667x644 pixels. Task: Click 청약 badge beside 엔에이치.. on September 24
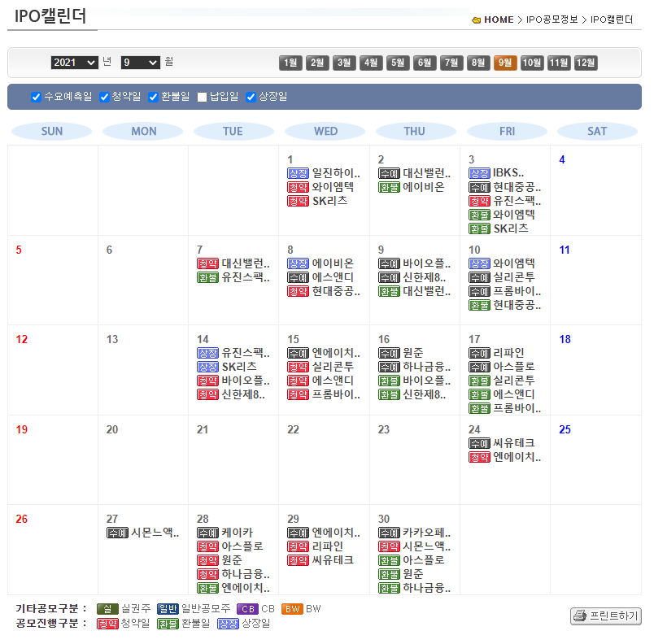pos(479,457)
